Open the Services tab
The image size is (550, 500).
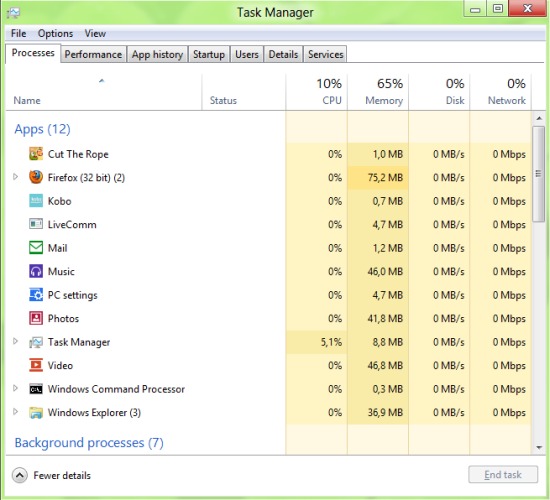point(326,54)
